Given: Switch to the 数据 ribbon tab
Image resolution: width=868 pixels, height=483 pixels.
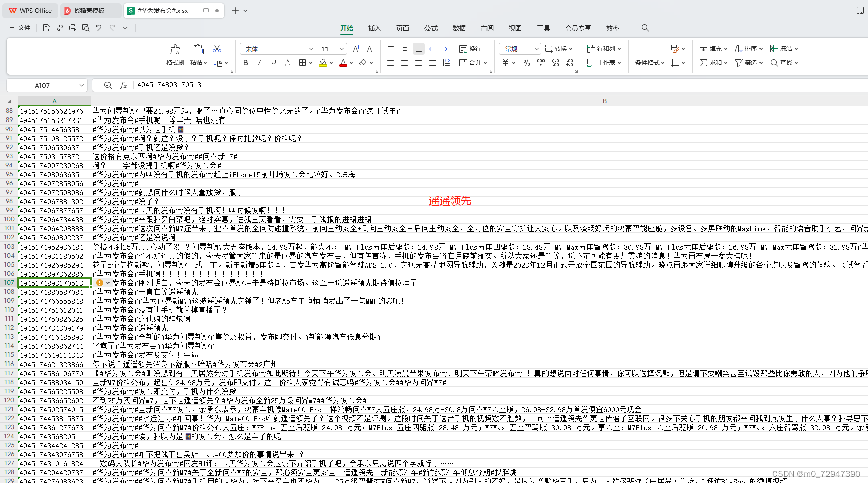Looking at the screenshot, I should tap(459, 28).
